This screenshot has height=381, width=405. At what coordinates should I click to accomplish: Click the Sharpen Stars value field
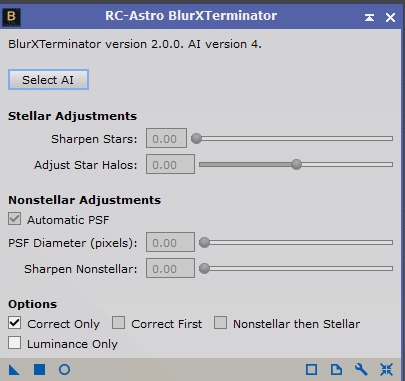click(166, 138)
